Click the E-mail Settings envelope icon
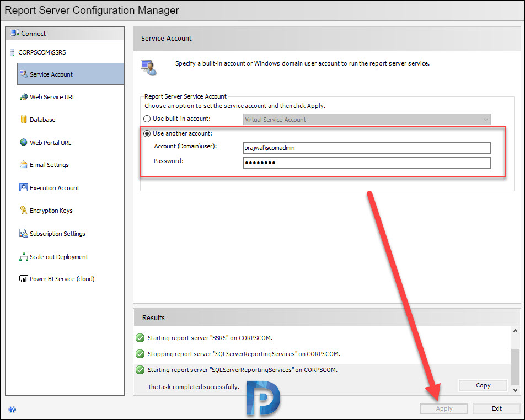The width and height of the screenshot is (525, 420). pos(23,165)
